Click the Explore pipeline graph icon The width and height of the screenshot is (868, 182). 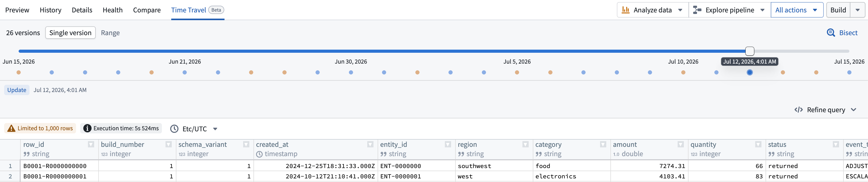tap(697, 10)
